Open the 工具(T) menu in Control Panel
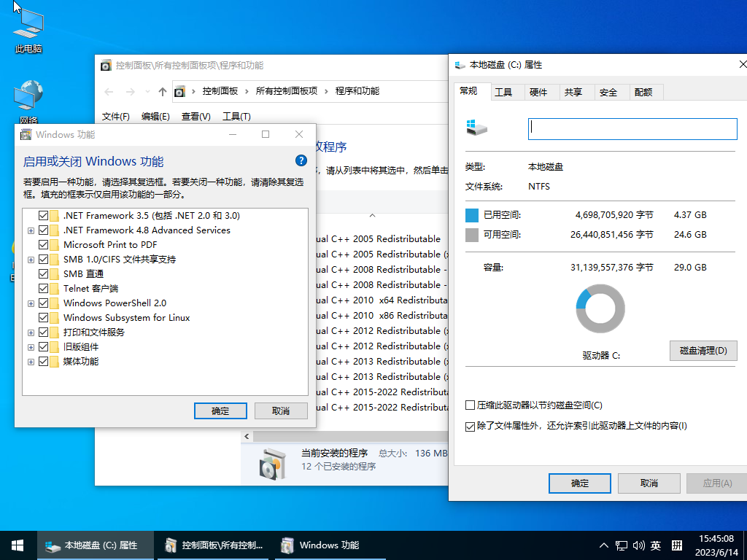Image resolution: width=747 pixels, height=560 pixels. pyautogui.click(x=237, y=116)
